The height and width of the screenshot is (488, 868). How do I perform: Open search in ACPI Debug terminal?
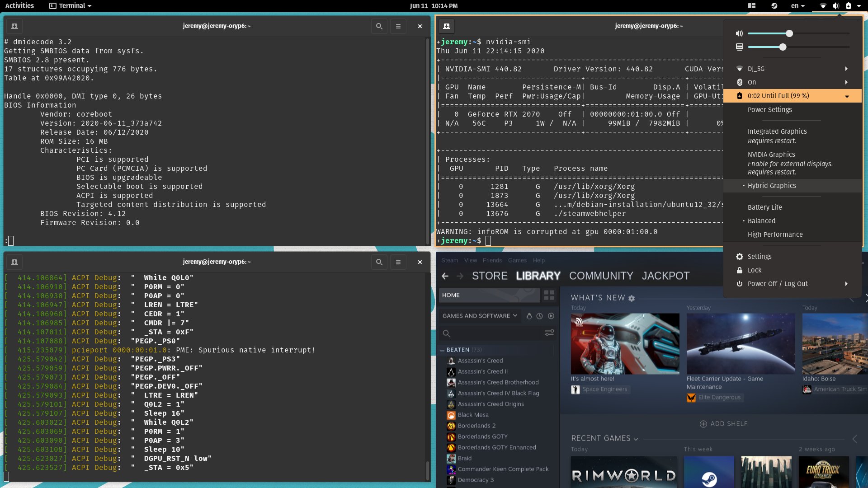coord(379,262)
